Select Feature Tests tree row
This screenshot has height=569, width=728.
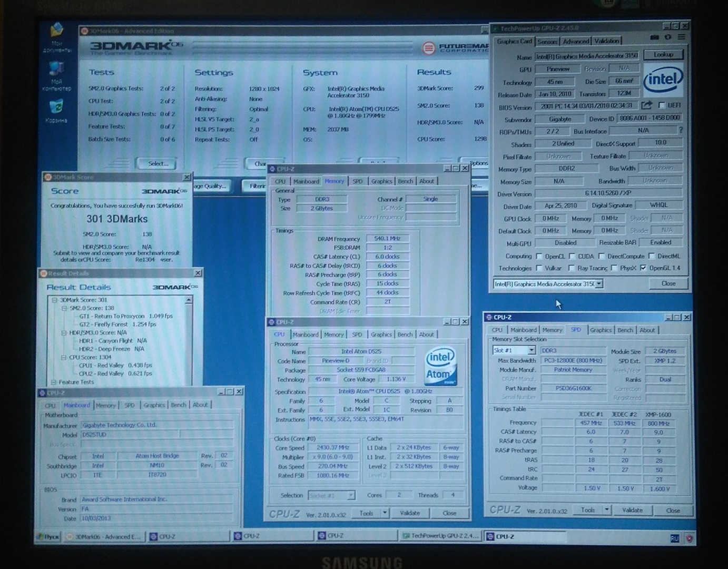point(76,382)
